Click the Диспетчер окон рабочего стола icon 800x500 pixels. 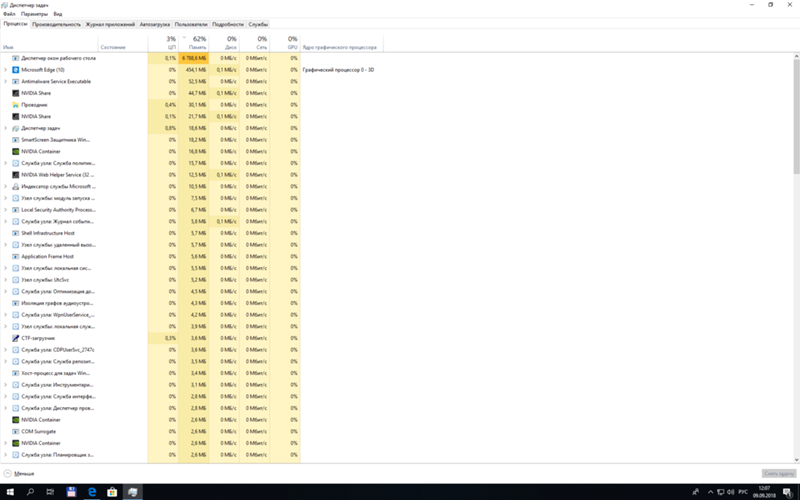pos(15,58)
